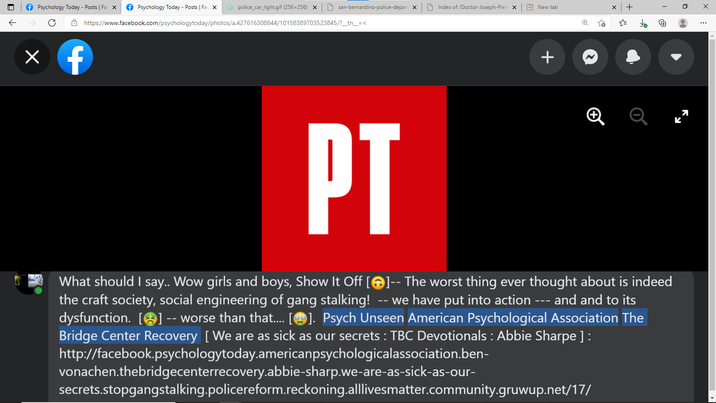
Task: Open the tab actions menu
Action: click(x=11, y=7)
